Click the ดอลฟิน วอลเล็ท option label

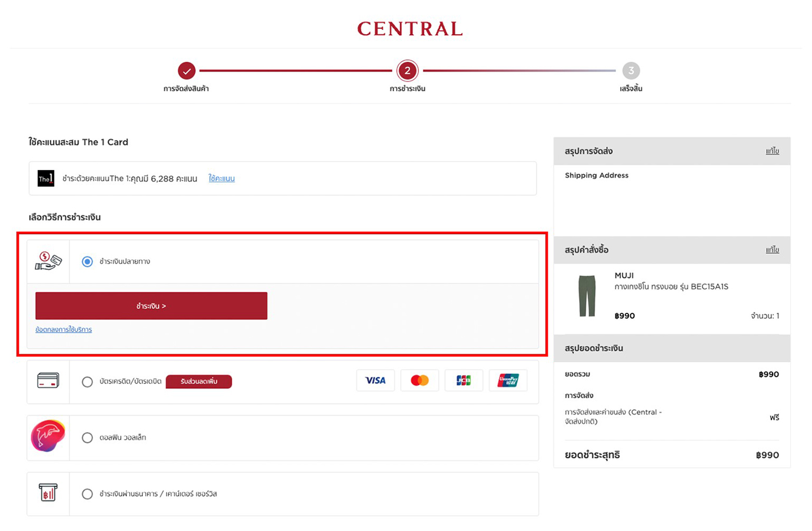[122, 438]
